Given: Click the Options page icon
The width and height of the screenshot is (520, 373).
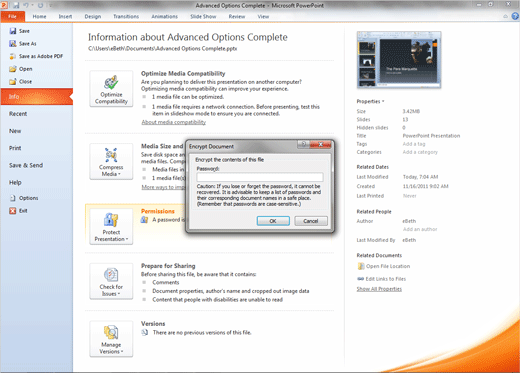Looking at the screenshot, I should point(13,198).
